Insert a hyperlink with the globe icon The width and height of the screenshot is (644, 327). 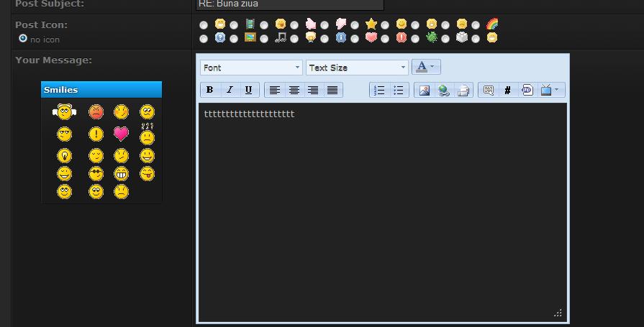[443, 90]
